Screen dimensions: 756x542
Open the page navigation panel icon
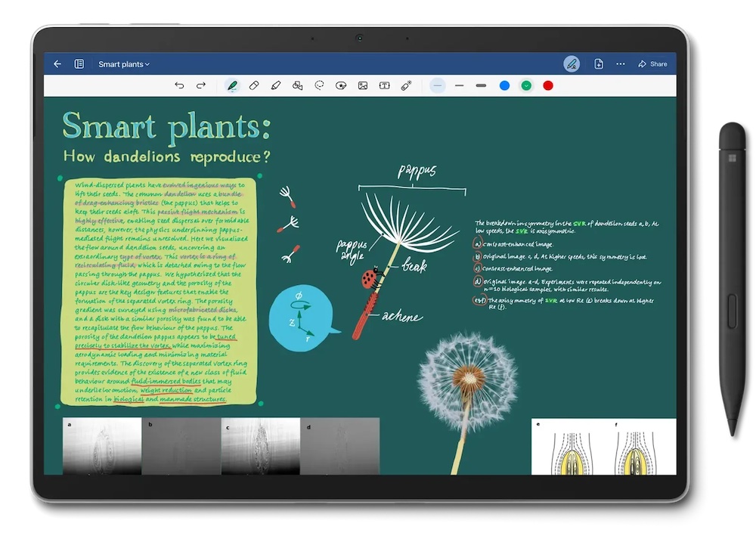coord(79,63)
